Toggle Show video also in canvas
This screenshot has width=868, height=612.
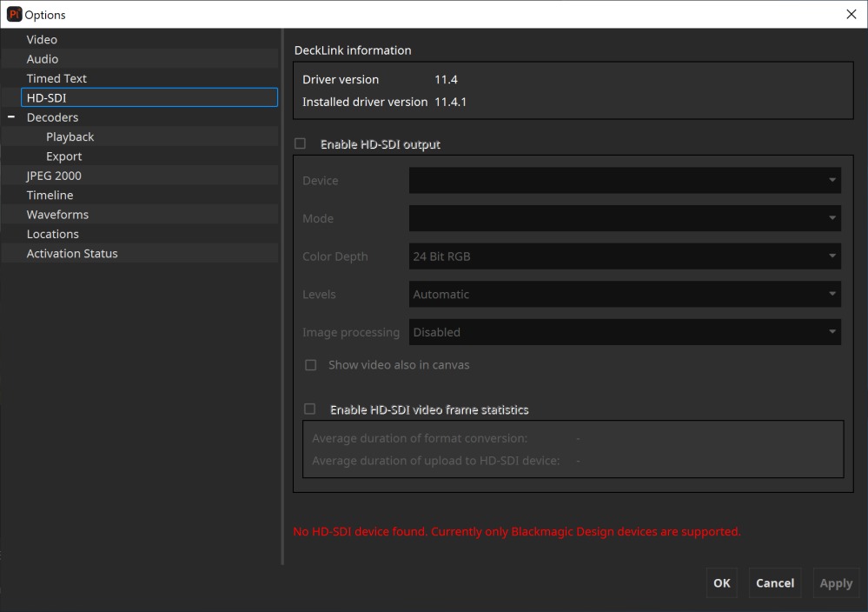[310, 365]
